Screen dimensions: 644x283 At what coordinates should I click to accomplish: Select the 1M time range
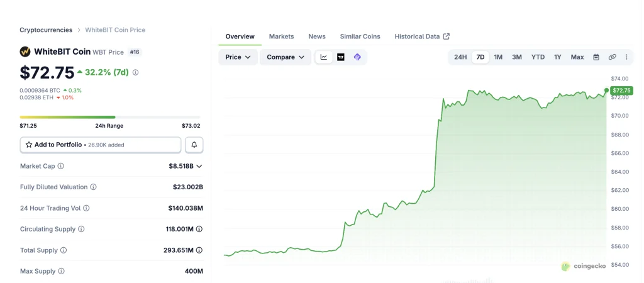pos(498,57)
